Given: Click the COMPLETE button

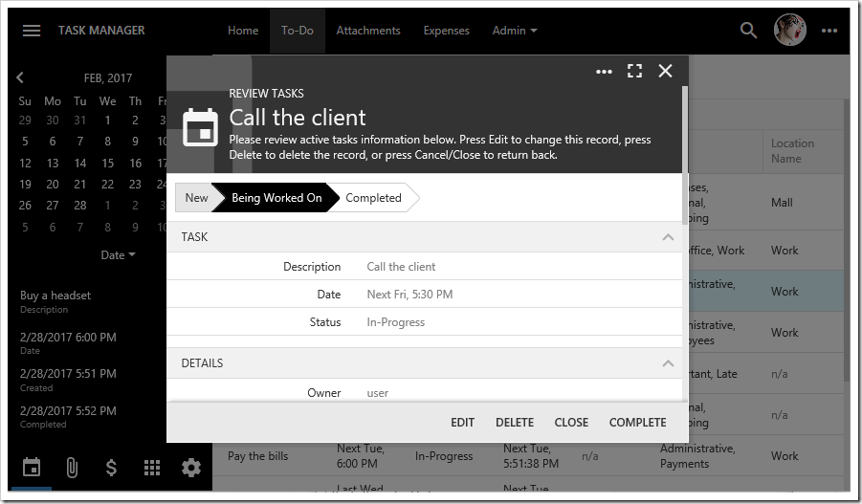Looking at the screenshot, I should 638,423.
